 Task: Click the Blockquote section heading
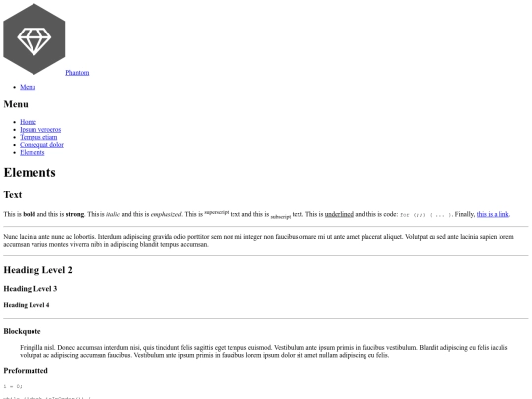point(22,331)
